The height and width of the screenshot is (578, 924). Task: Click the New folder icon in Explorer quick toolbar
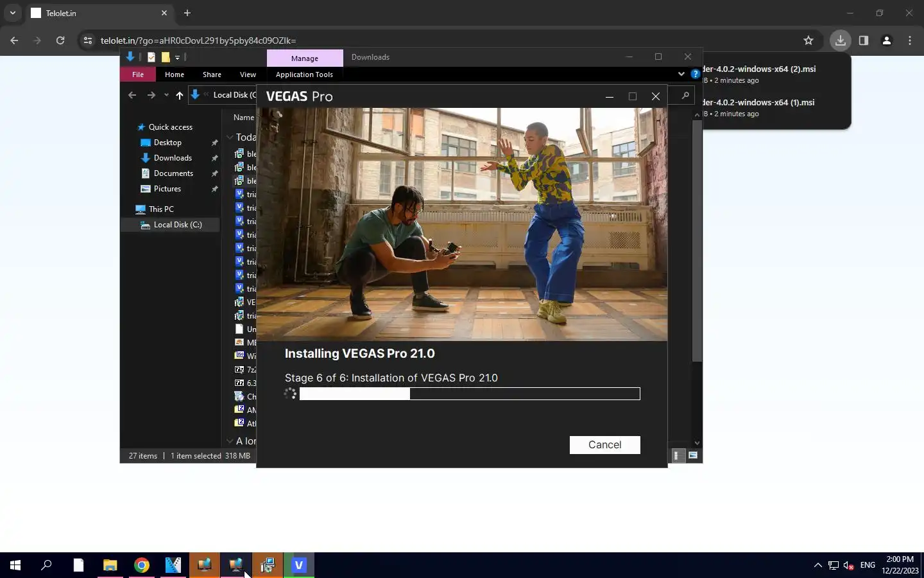point(166,57)
